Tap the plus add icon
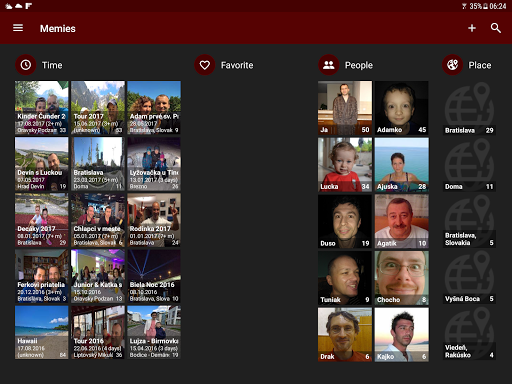This screenshot has height=384, width=512. (x=472, y=28)
